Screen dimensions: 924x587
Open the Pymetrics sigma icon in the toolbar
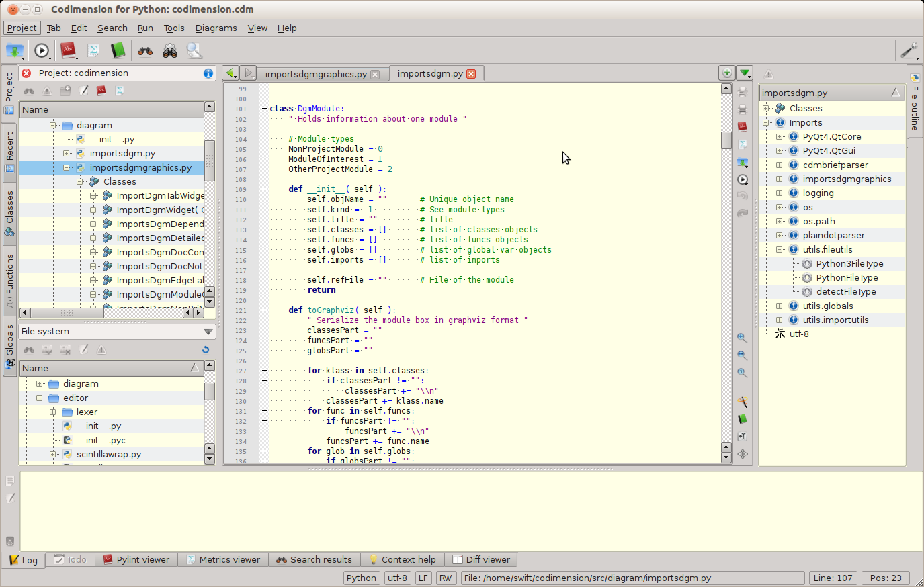(92, 50)
